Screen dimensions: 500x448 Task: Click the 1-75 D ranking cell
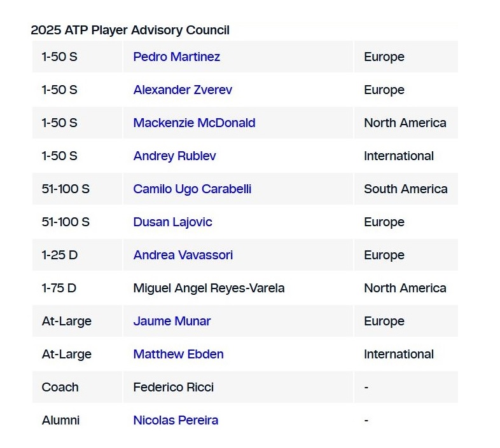click(59, 288)
